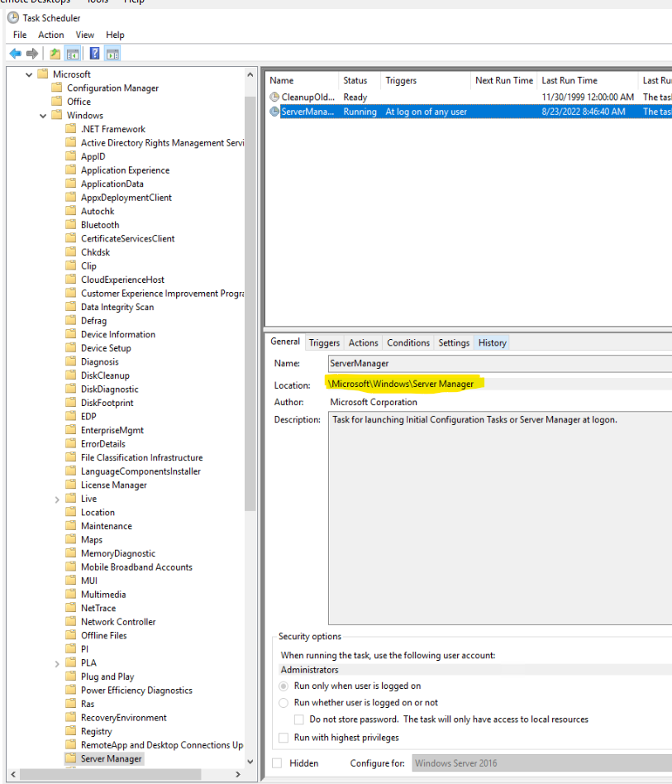Open Help via the blue question mark icon
Screen dimensions: 672x784
94,54
